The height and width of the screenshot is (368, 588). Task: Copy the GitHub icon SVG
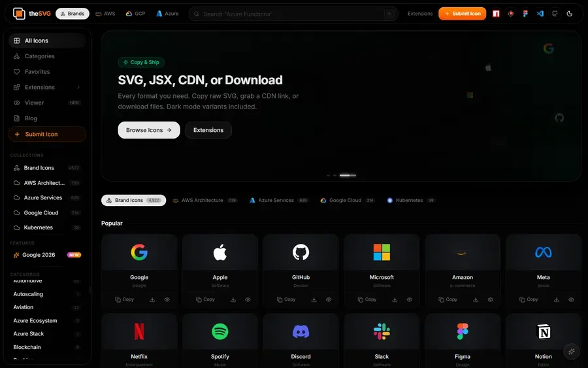(287, 300)
